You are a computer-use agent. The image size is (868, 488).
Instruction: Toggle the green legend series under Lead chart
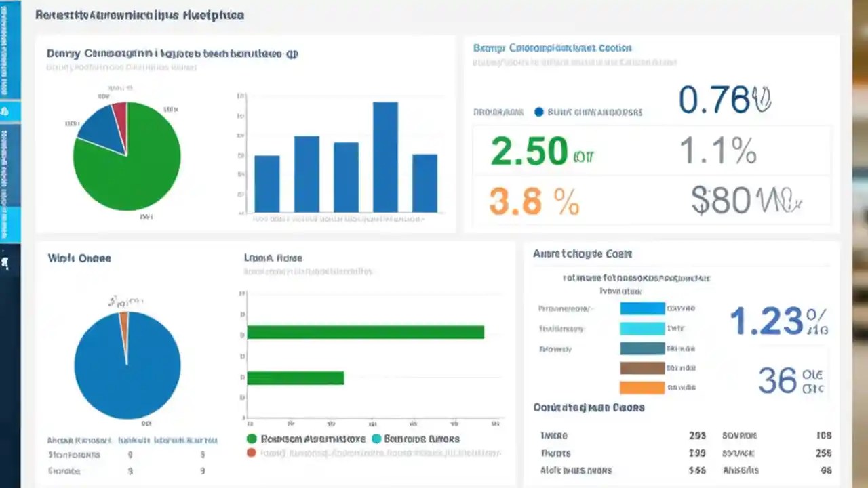click(x=251, y=439)
